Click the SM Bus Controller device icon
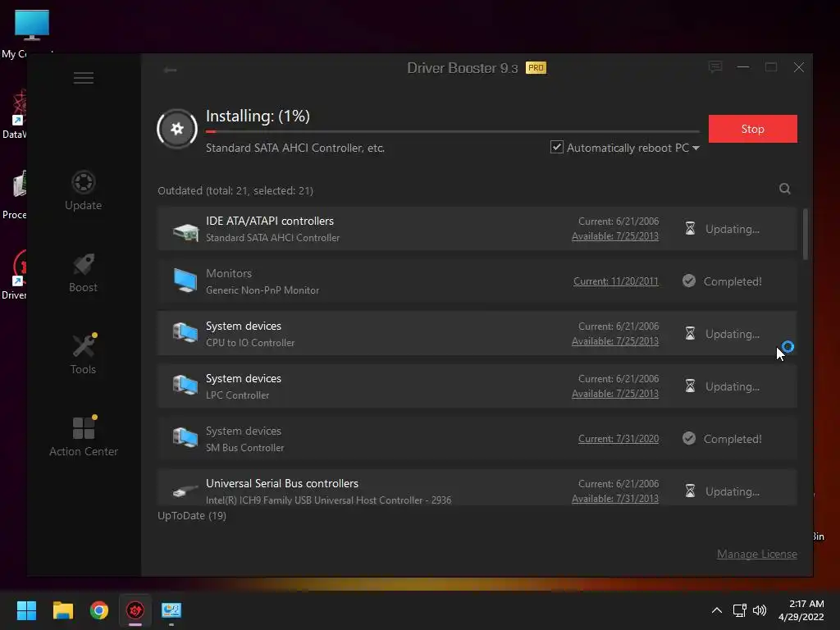Viewport: 840px width, 630px height. pyautogui.click(x=185, y=438)
